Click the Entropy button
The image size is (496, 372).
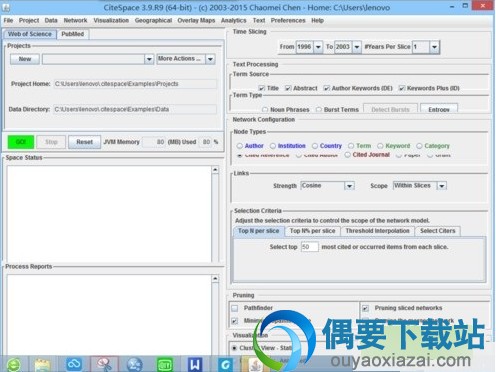click(439, 109)
